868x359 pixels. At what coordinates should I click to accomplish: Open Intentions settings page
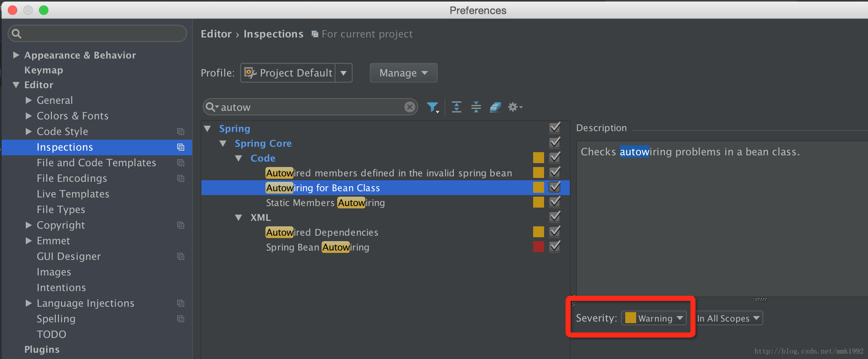61,288
